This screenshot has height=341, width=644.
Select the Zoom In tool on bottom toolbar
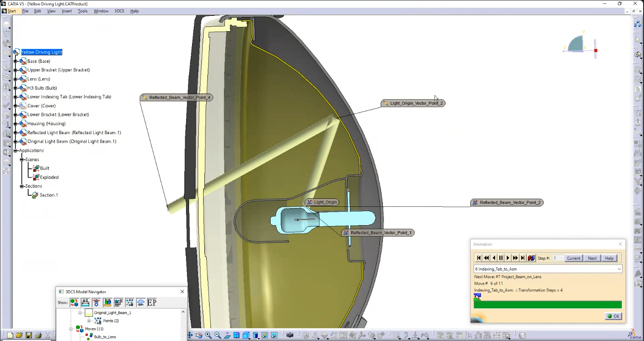point(207,335)
